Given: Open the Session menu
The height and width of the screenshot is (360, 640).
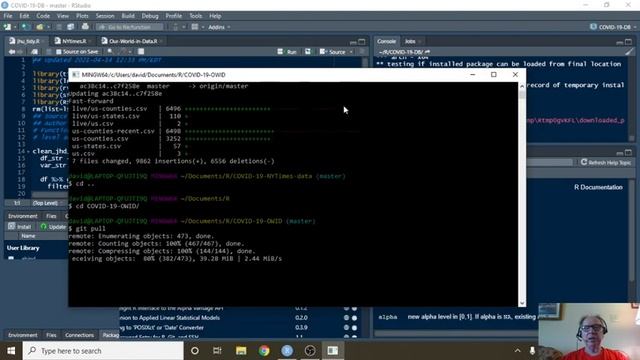Looking at the screenshot, I should coord(105,16).
